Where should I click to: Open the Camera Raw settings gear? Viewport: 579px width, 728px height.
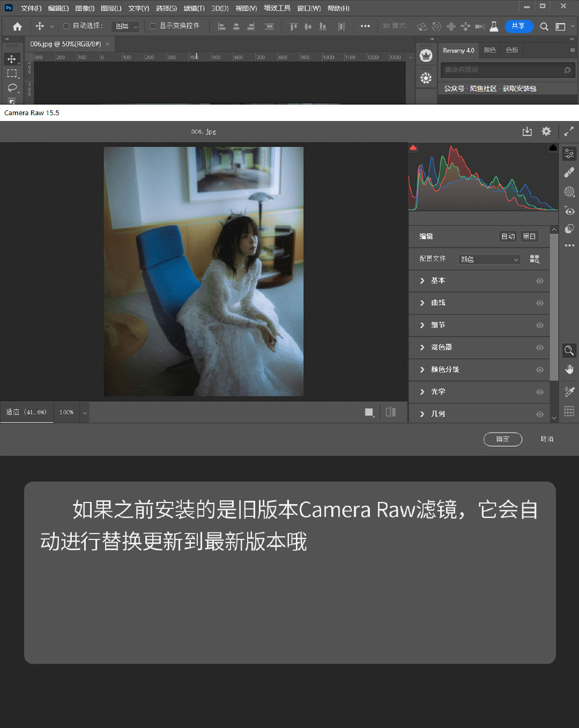[546, 131]
